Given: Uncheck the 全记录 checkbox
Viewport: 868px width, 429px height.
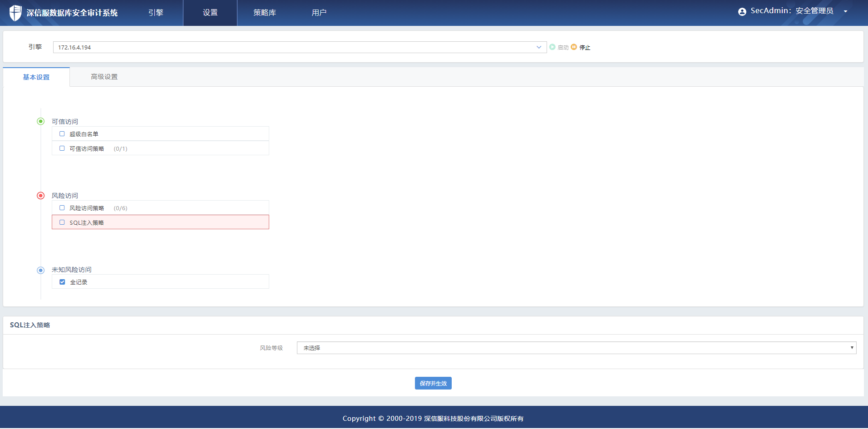Looking at the screenshot, I should 62,282.
